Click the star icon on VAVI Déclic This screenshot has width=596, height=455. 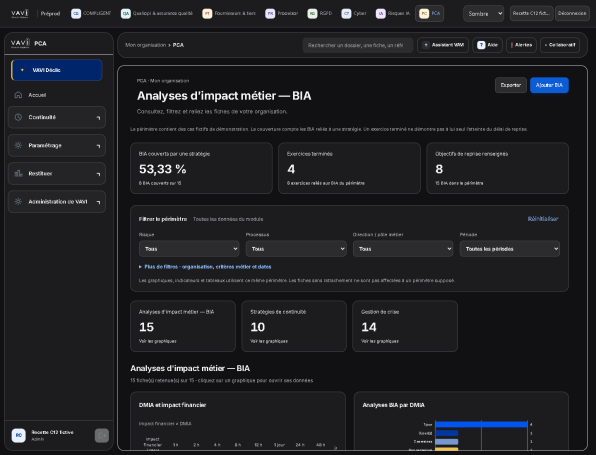coord(22,70)
